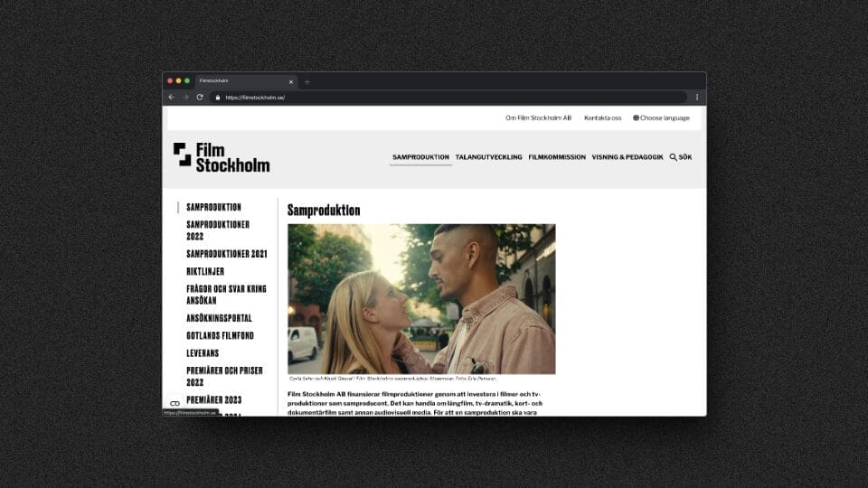Open the Choose language selector
868x488 pixels.
tap(661, 117)
